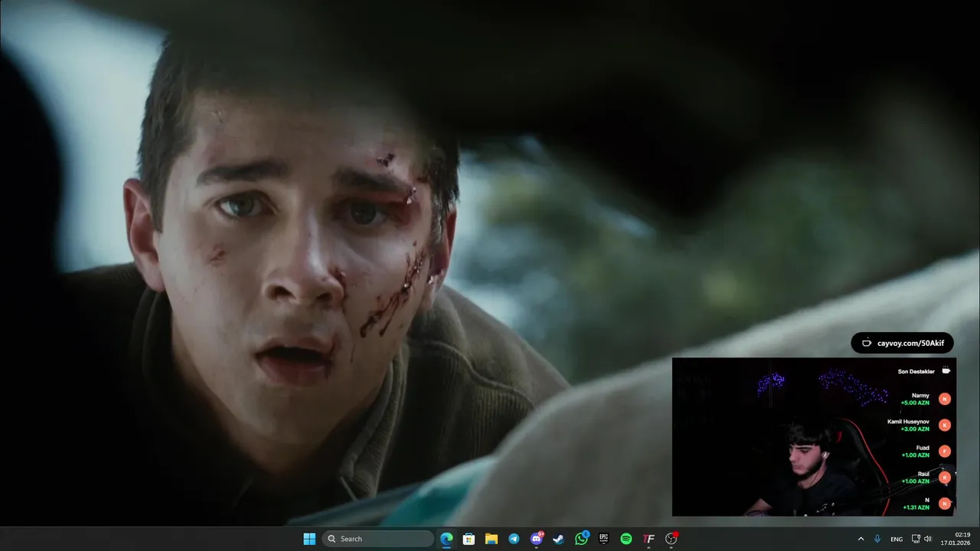Open Discord from the taskbar
980x551 pixels.
pos(536,539)
